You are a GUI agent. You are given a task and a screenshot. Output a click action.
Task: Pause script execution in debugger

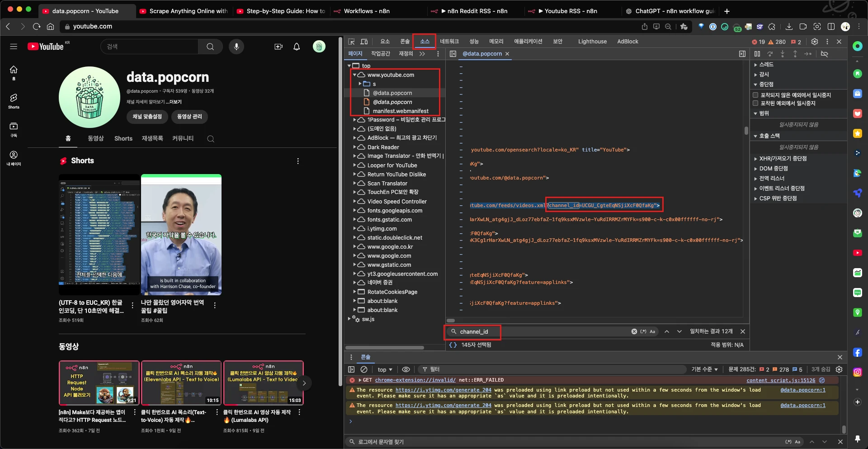pyautogui.click(x=757, y=54)
